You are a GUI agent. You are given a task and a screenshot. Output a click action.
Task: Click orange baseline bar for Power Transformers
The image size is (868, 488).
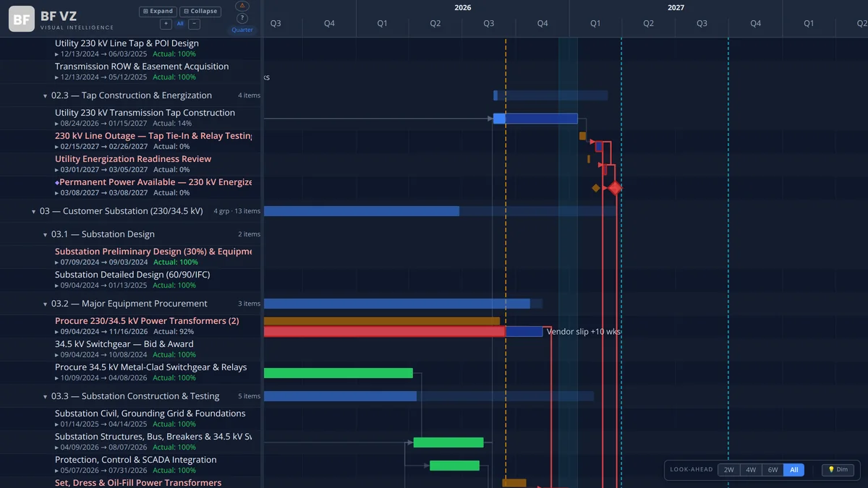(382, 321)
